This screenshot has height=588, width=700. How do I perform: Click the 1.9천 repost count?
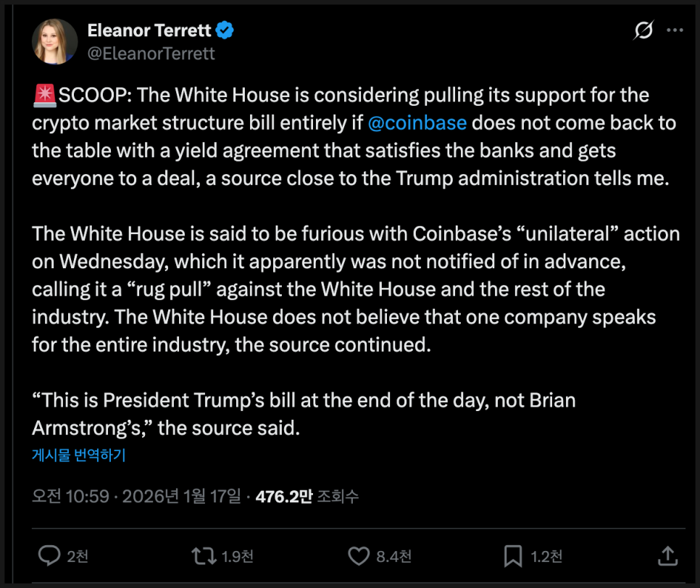coord(238,557)
